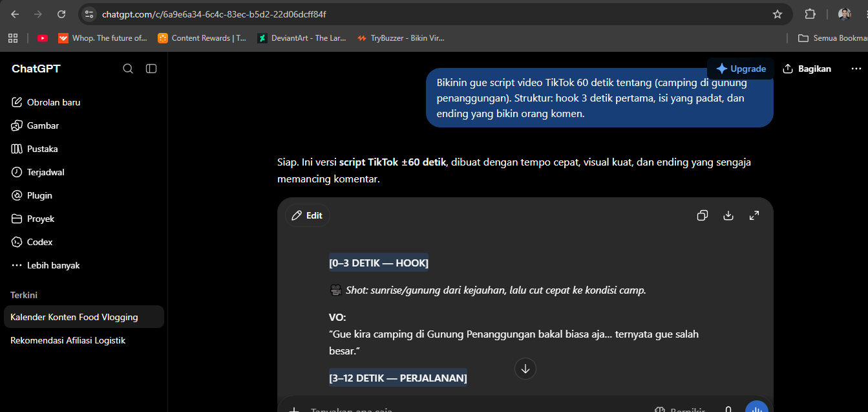Click the user prompt message bubble
Screen dimensions: 868x412
tap(600, 98)
